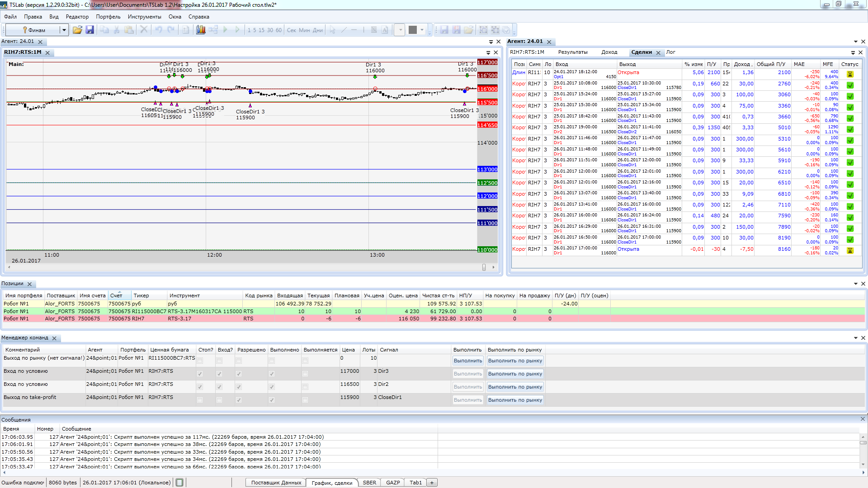Select the 15-minute interval toolbar button
The image size is (868, 488).
point(261,30)
